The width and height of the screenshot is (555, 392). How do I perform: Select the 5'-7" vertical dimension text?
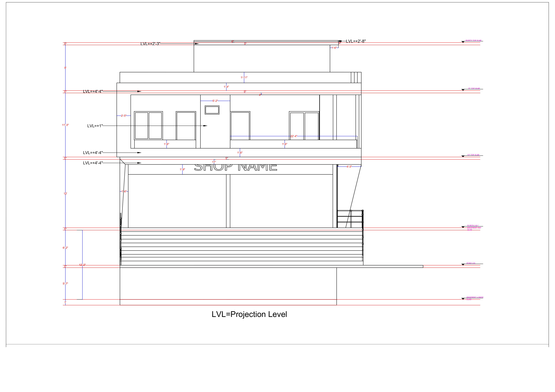click(65, 284)
